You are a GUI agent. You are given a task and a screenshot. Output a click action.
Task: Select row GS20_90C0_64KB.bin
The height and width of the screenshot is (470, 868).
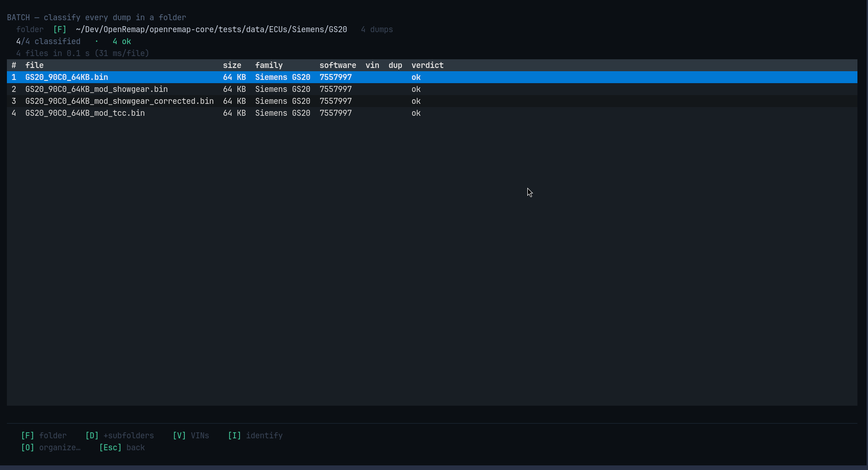click(432, 77)
